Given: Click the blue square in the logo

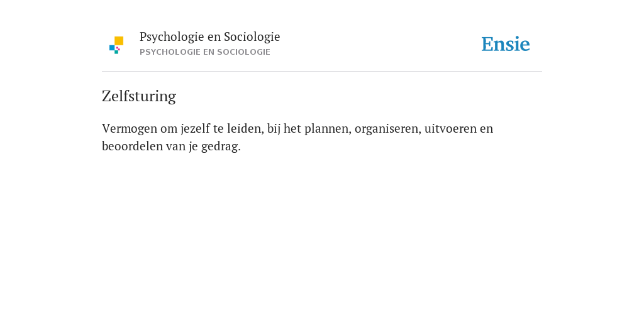Looking at the screenshot, I should pos(112,48).
